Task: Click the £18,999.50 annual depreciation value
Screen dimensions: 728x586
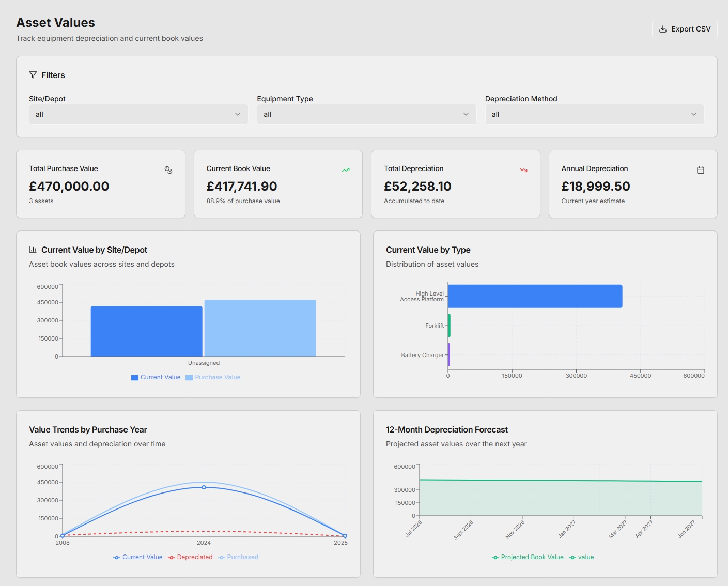Action: click(596, 186)
